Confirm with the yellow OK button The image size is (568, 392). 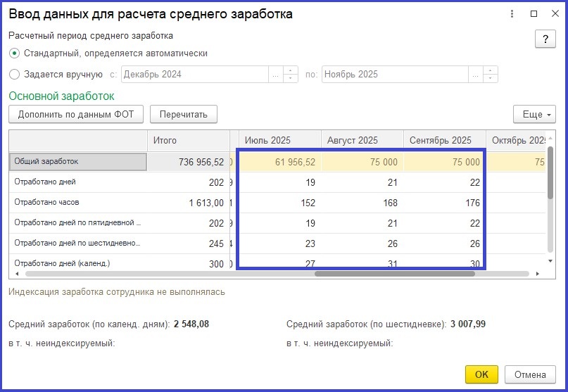[481, 374]
